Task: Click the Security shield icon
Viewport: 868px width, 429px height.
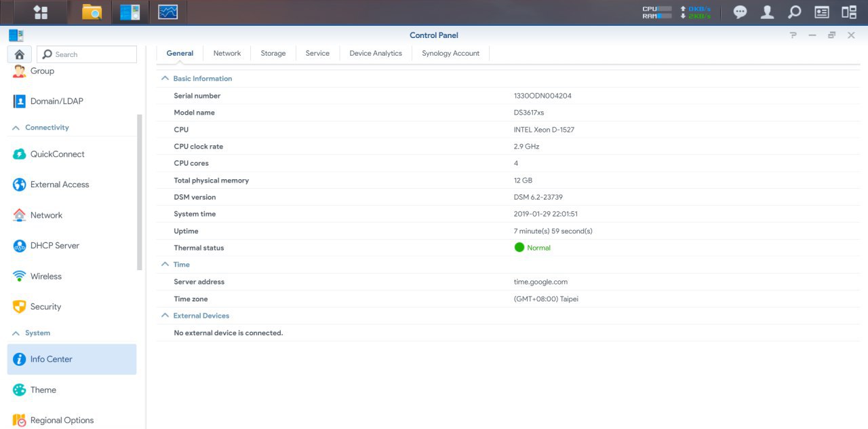Action: point(19,307)
